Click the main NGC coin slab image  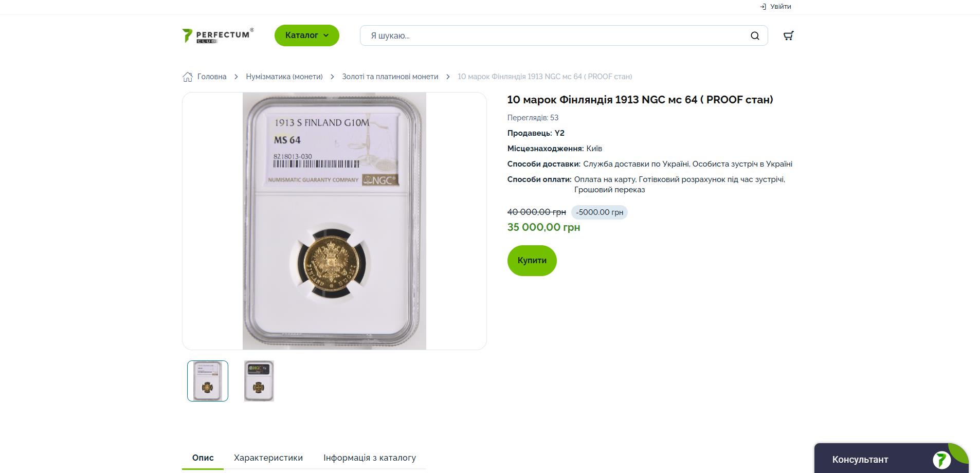(334, 221)
